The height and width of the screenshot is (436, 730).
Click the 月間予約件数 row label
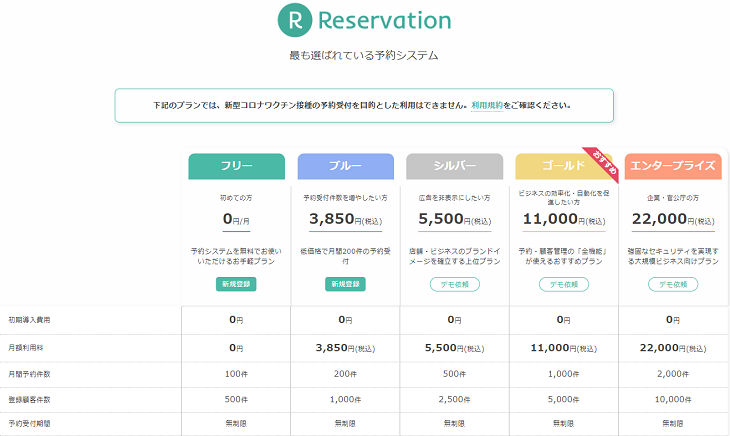29,374
